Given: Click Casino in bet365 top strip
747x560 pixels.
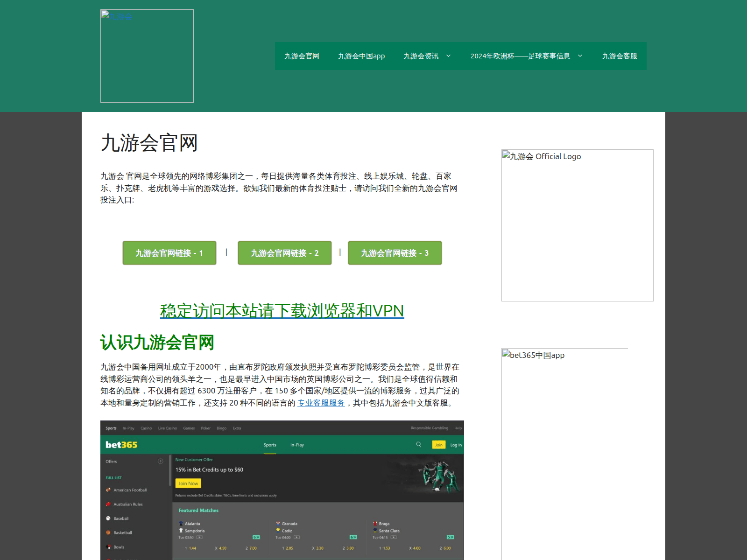Looking at the screenshot, I should coord(146,428).
